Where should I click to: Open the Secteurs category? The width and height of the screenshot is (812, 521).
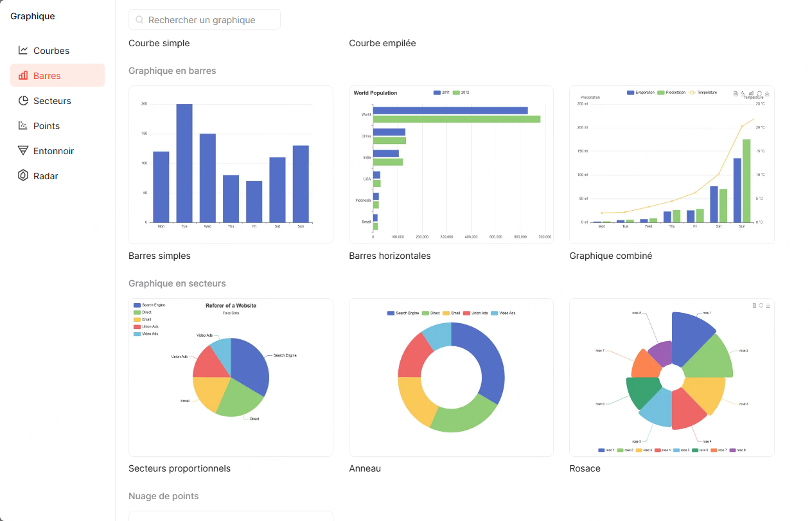[57, 101]
